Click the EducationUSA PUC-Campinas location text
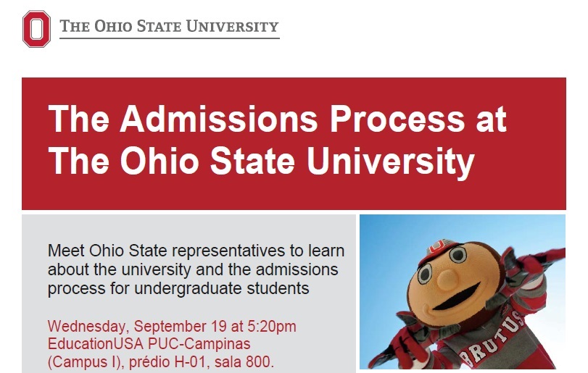 tap(149, 344)
